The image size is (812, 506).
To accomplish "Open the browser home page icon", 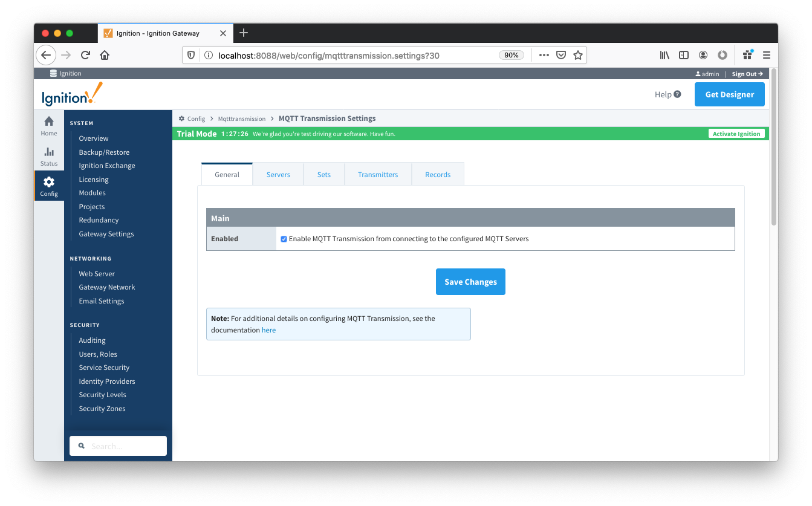I will [x=105, y=55].
